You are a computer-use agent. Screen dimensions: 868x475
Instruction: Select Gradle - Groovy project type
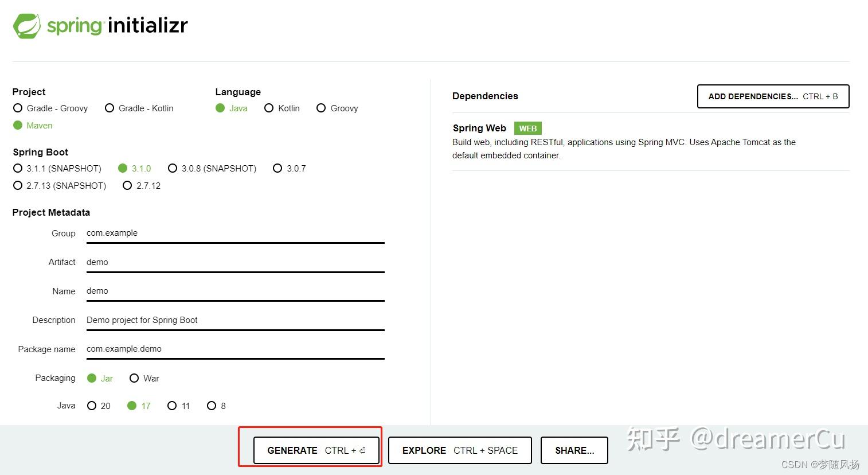pyautogui.click(x=18, y=108)
